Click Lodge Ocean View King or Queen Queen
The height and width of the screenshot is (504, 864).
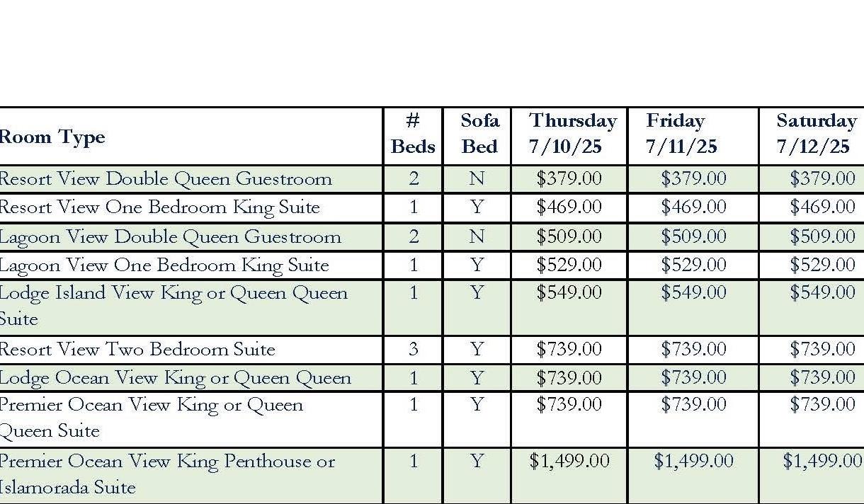click(x=175, y=378)
